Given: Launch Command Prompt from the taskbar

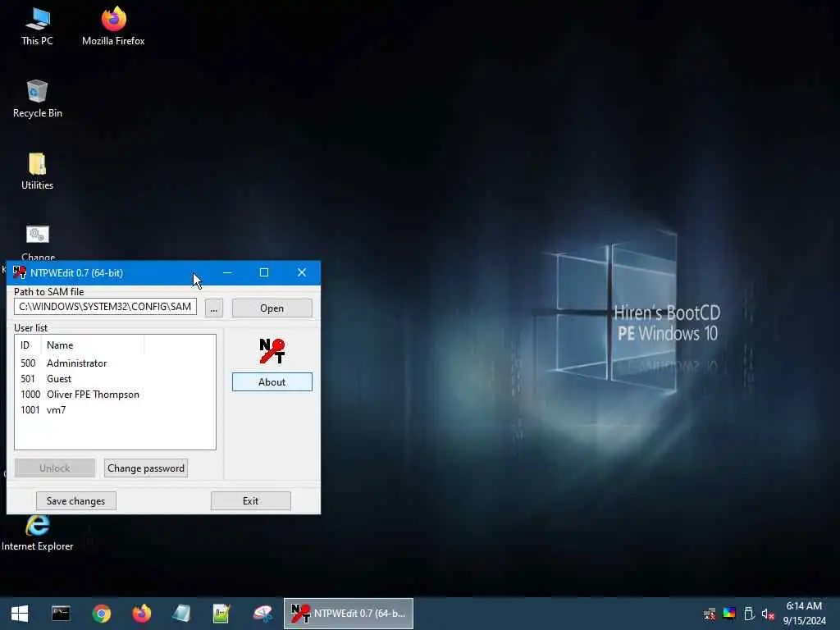Looking at the screenshot, I should pos(61,614).
